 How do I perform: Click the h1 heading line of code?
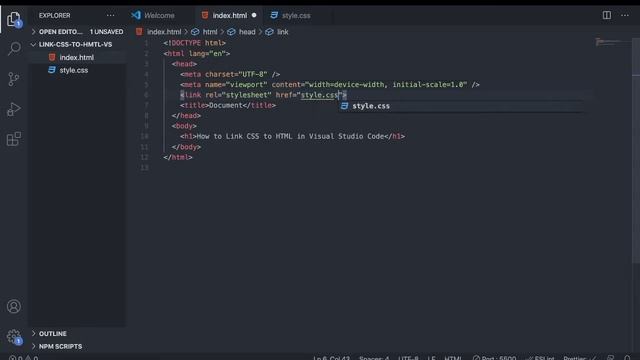point(293,136)
